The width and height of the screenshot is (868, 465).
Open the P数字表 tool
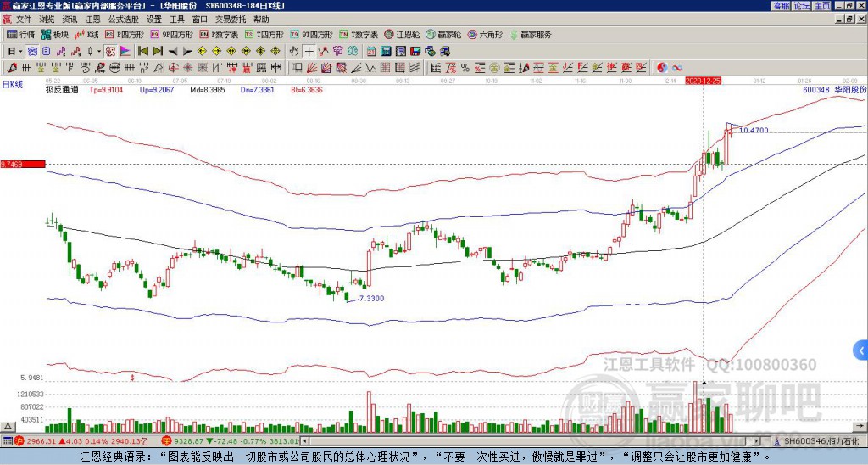[x=220, y=35]
